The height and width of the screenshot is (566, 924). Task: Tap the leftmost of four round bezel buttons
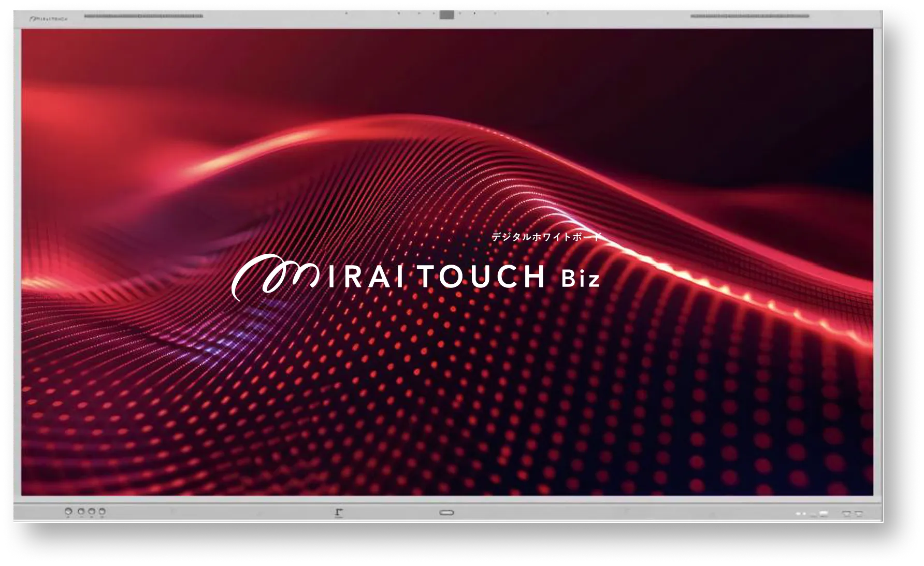[68, 512]
